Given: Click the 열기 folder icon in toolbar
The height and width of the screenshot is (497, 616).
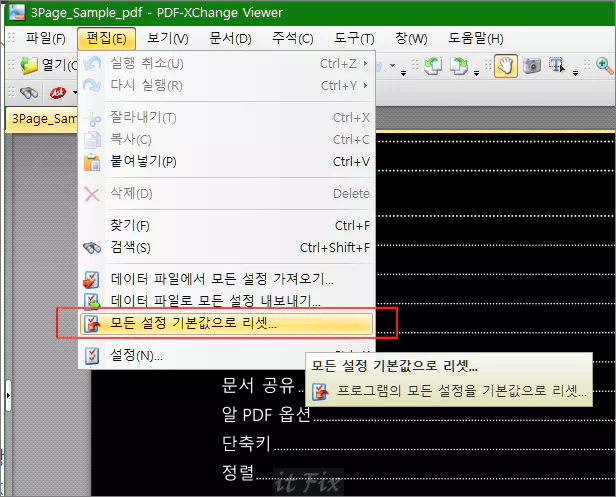Looking at the screenshot, I should pyautogui.click(x=29, y=65).
